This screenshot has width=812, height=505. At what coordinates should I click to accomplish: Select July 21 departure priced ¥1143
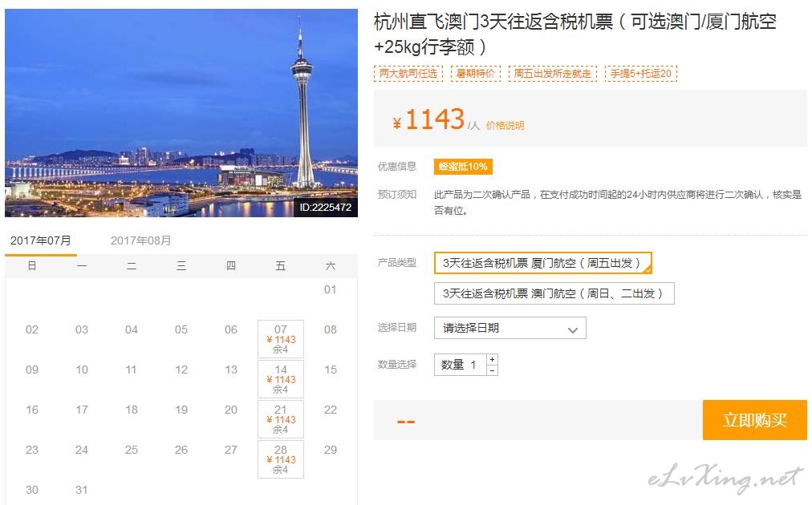click(281, 419)
